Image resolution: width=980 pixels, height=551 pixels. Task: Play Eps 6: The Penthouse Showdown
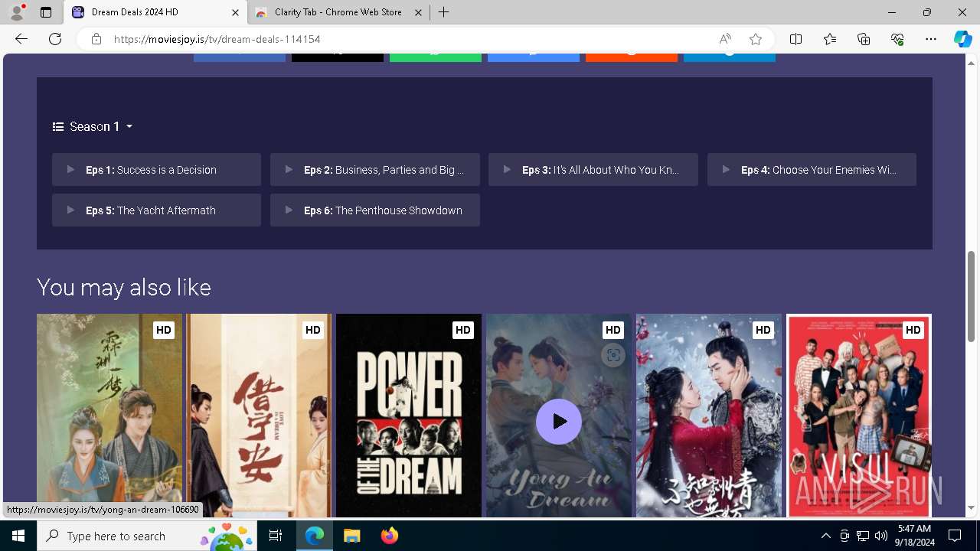(375, 210)
